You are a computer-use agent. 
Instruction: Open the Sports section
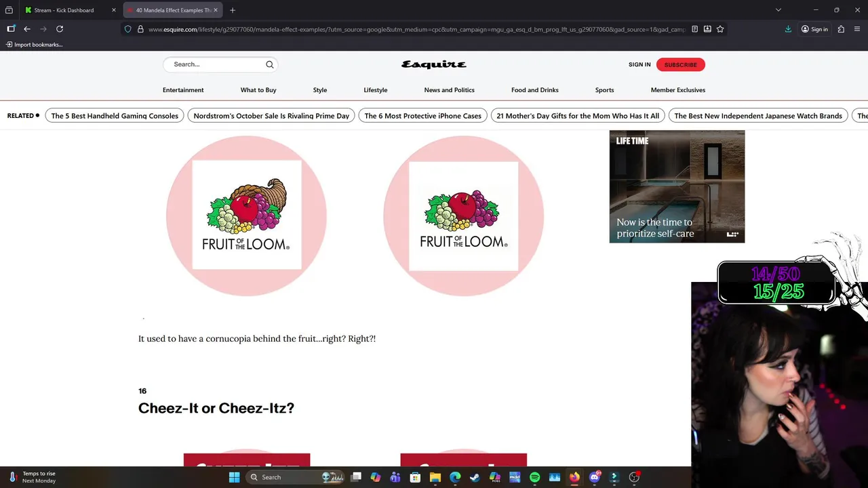click(605, 90)
